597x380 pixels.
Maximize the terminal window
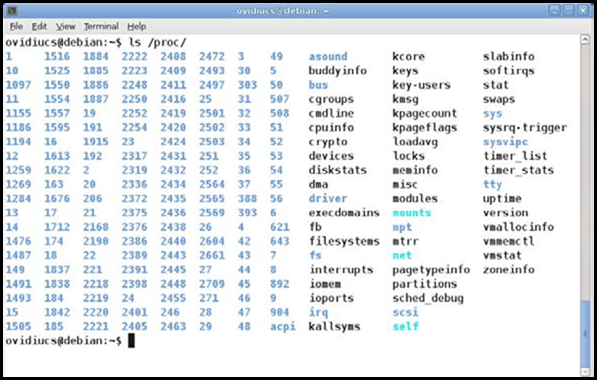(568, 10)
